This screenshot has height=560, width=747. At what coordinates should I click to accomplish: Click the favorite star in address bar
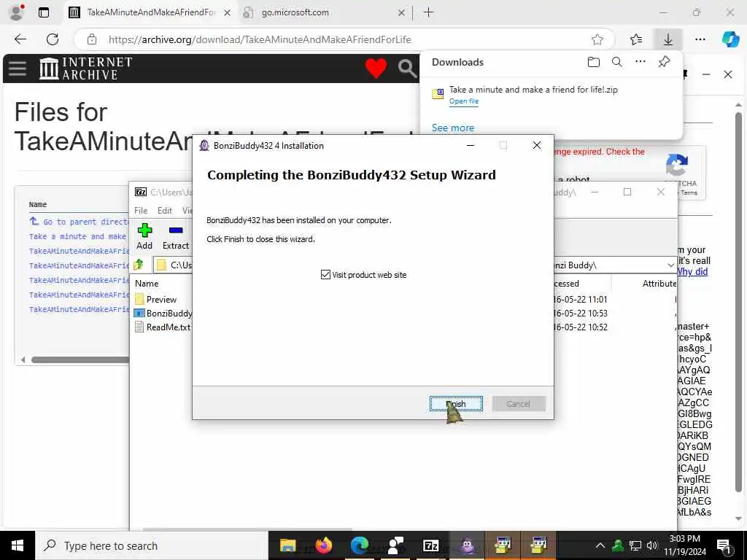tap(597, 39)
